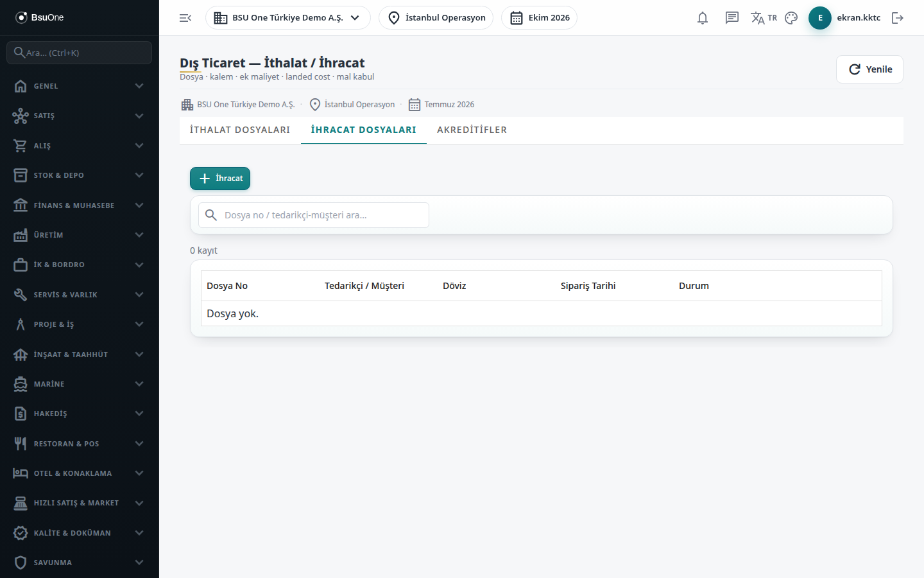The image size is (924, 578).
Task: Switch to the İthalat Dosyaları tab
Action: 240,130
